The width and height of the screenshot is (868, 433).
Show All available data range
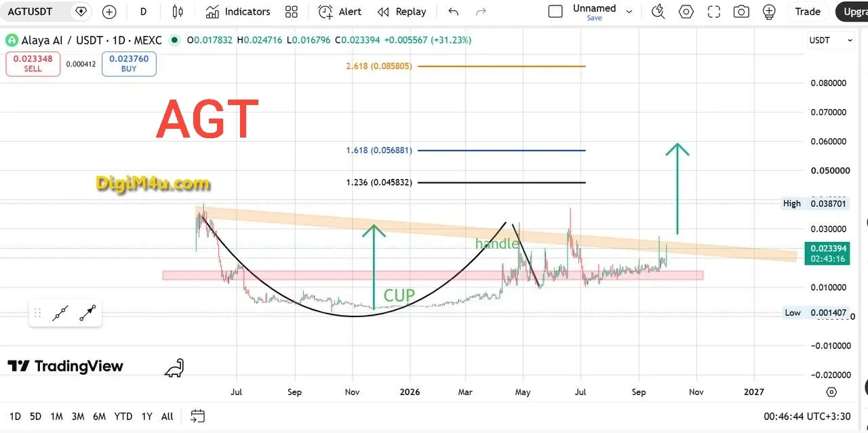click(x=167, y=416)
